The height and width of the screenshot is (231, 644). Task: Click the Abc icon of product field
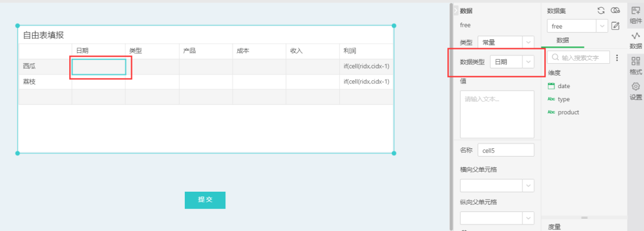[551, 112]
